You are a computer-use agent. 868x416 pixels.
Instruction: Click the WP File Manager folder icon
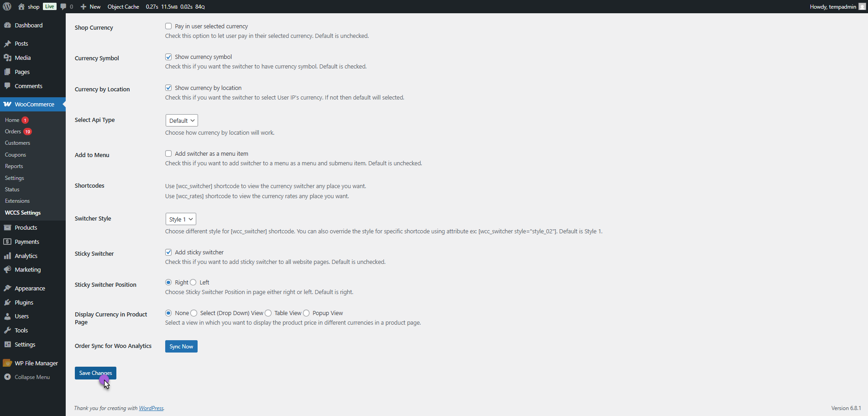coord(7,363)
